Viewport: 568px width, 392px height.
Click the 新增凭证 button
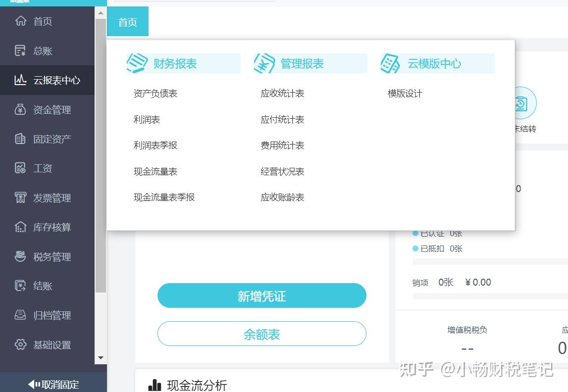(x=262, y=295)
